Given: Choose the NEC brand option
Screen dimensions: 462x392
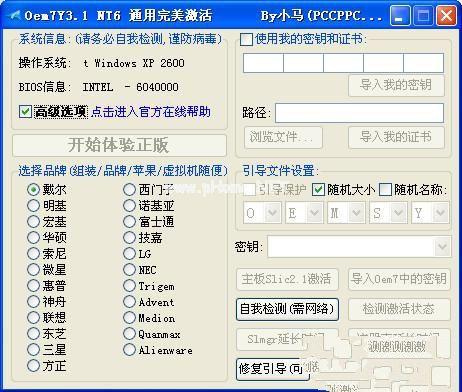Looking at the screenshot, I should [x=129, y=270].
